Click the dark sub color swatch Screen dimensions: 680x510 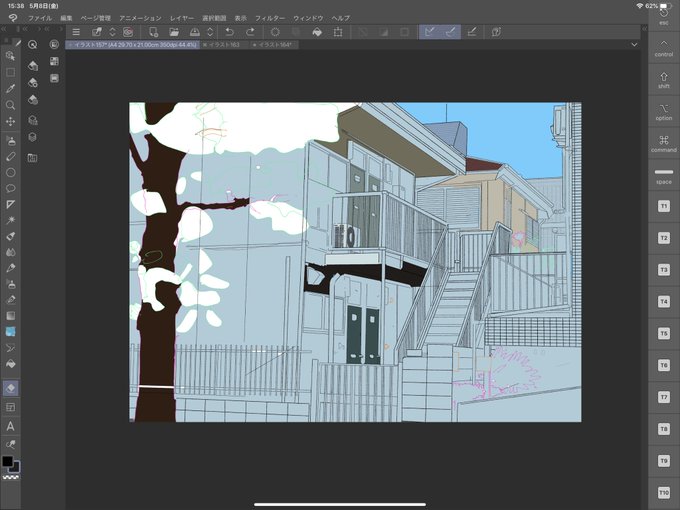tap(16, 467)
